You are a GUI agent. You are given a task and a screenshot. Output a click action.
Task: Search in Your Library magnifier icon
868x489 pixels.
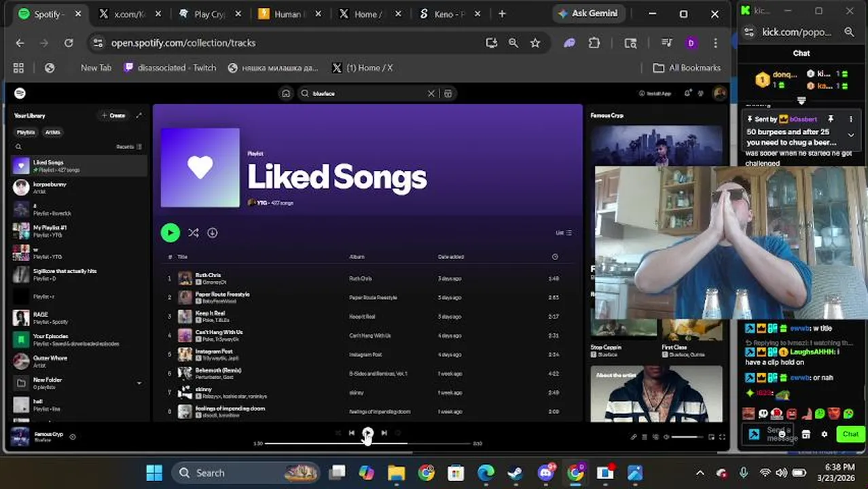click(18, 147)
